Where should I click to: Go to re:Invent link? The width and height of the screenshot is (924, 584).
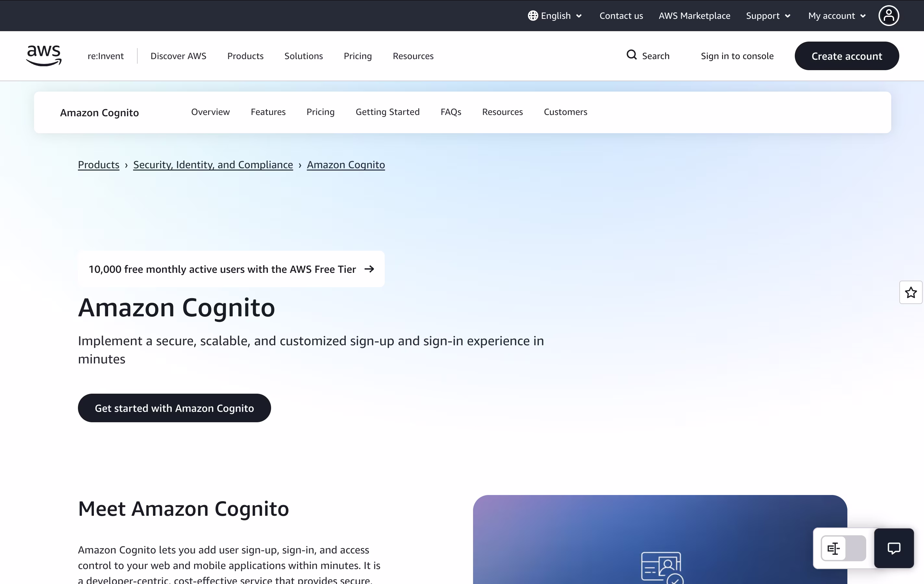pyautogui.click(x=106, y=56)
